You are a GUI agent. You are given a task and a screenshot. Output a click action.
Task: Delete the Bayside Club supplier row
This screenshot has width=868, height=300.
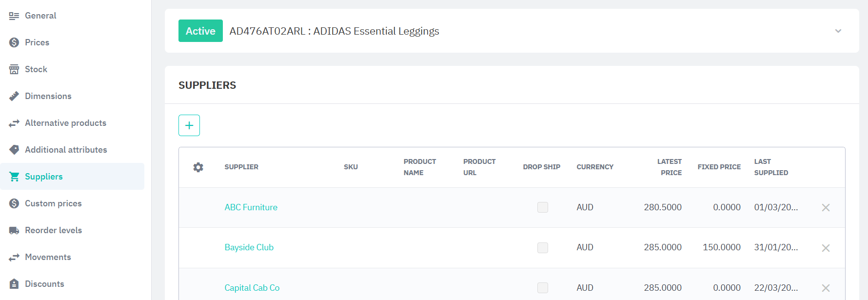826,248
